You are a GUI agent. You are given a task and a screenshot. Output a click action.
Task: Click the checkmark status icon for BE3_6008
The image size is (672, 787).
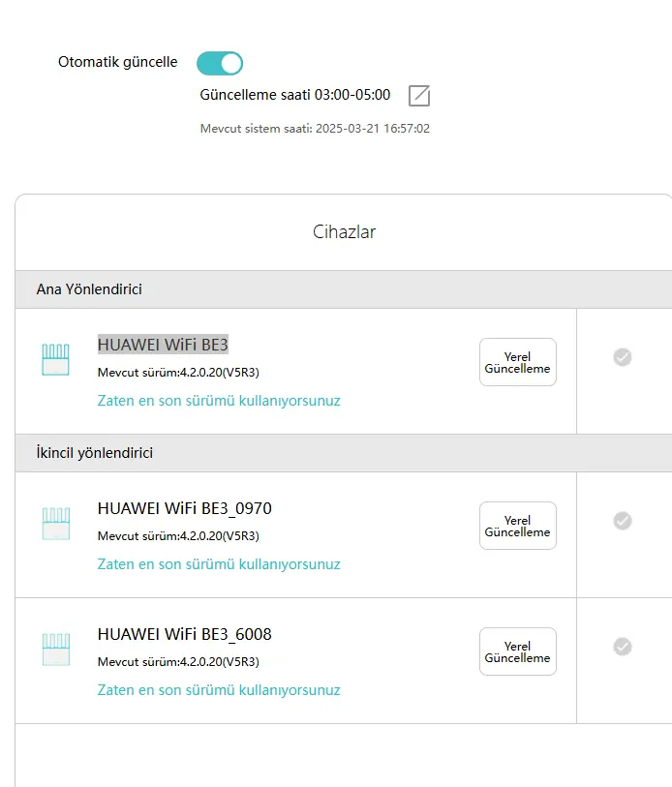pyautogui.click(x=623, y=647)
